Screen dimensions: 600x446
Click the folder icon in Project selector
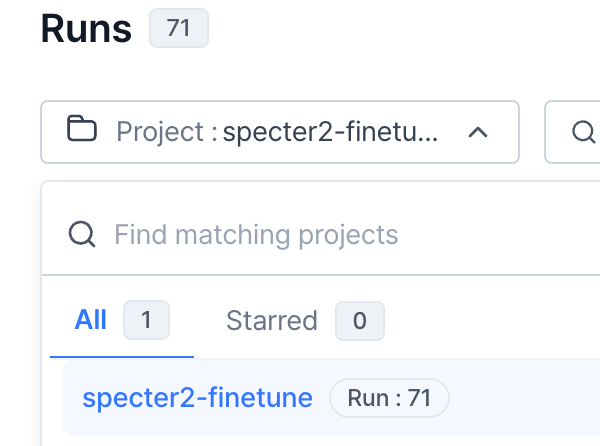tap(82, 129)
